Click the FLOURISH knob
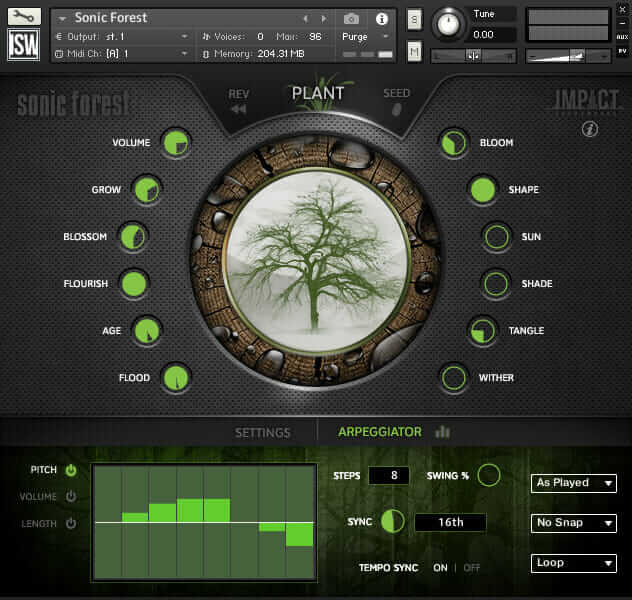The height and width of the screenshot is (600, 632). pos(134,284)
